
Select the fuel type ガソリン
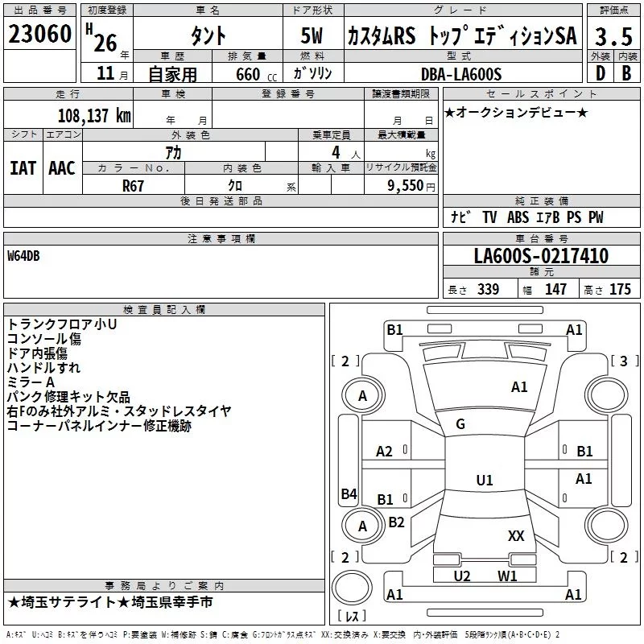[x=312, y=73]
